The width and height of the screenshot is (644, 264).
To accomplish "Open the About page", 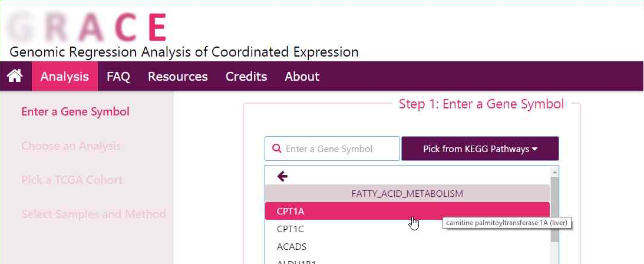I will click(x=302, y=77).
